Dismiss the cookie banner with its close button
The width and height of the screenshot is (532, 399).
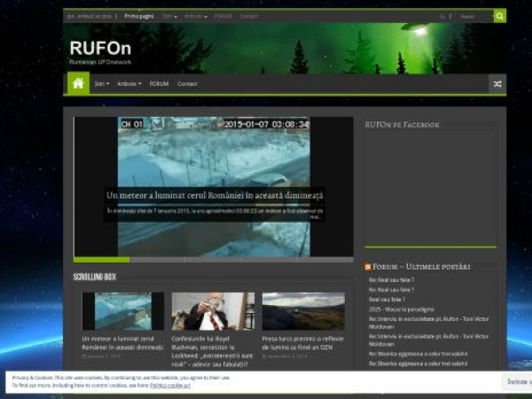click(517, 381)
